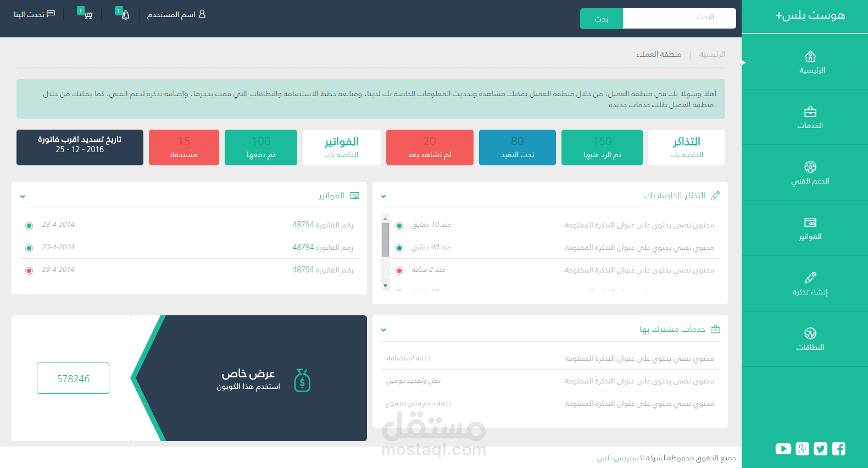Open the shopping cart icon
868x468 pixels.
click(x=88, y=16)
